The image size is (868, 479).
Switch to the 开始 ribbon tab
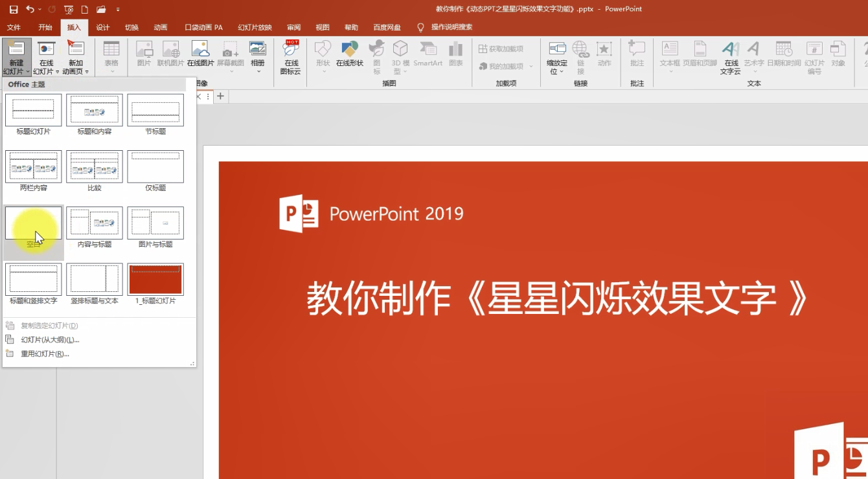(45, 27)
